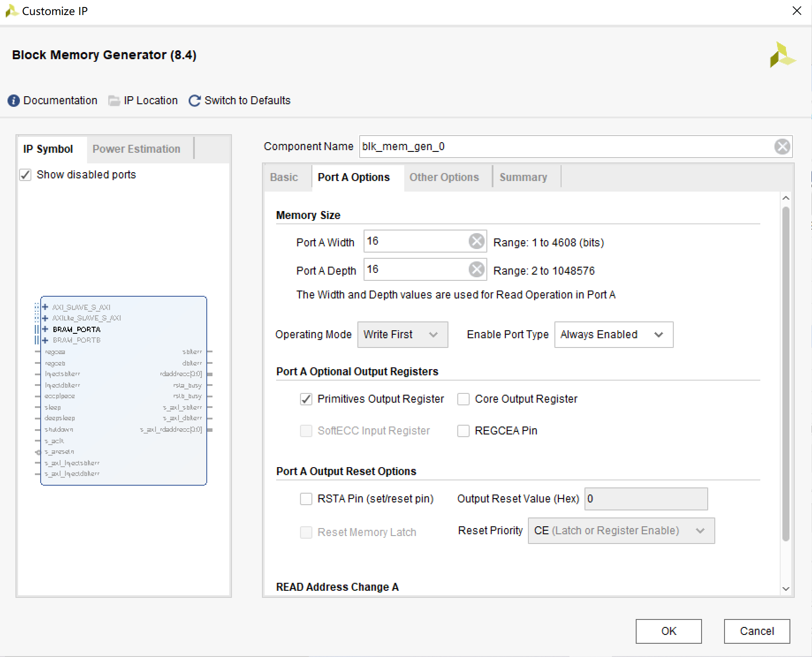812x657 pixels.
Task: Toggle Reset Memory Latch checkbox
Action: (x=306, y=532)
